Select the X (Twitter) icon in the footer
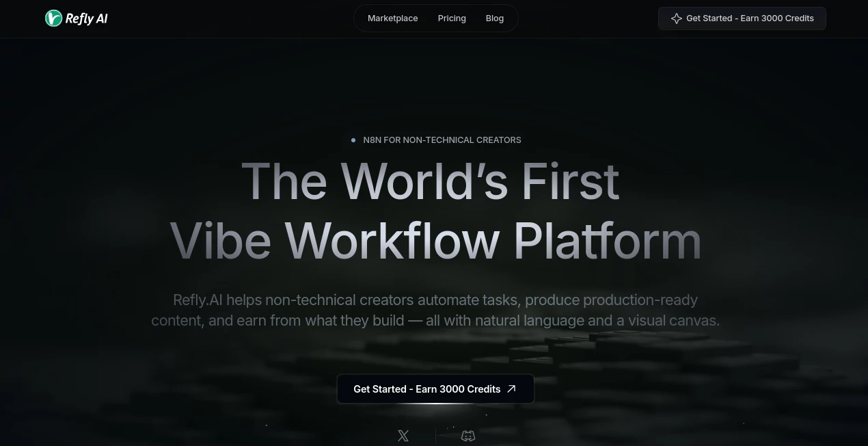The height and width of the screenshot is (446, 868). click(x=403, y=436)
